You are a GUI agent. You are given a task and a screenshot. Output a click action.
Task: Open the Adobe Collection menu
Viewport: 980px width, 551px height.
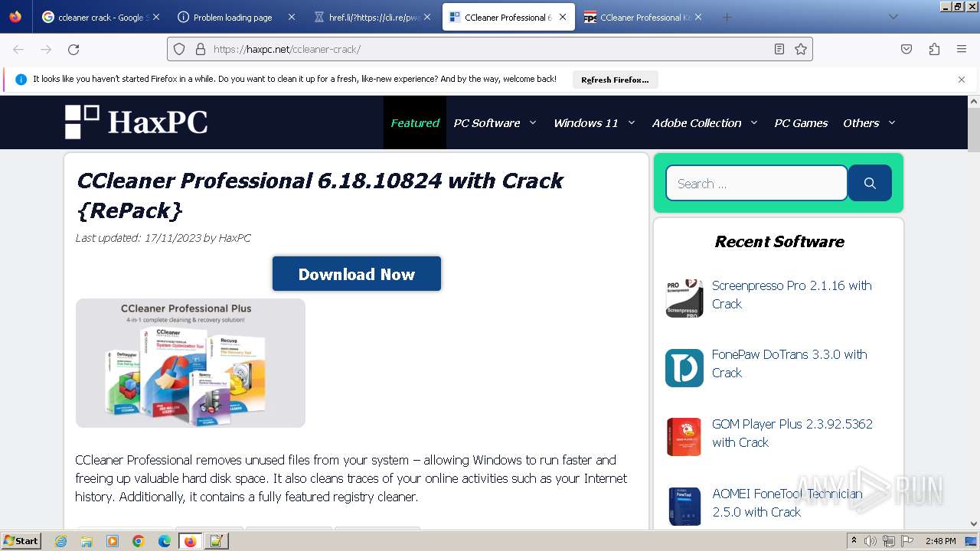pyautogui.click(x=697, y=122)
